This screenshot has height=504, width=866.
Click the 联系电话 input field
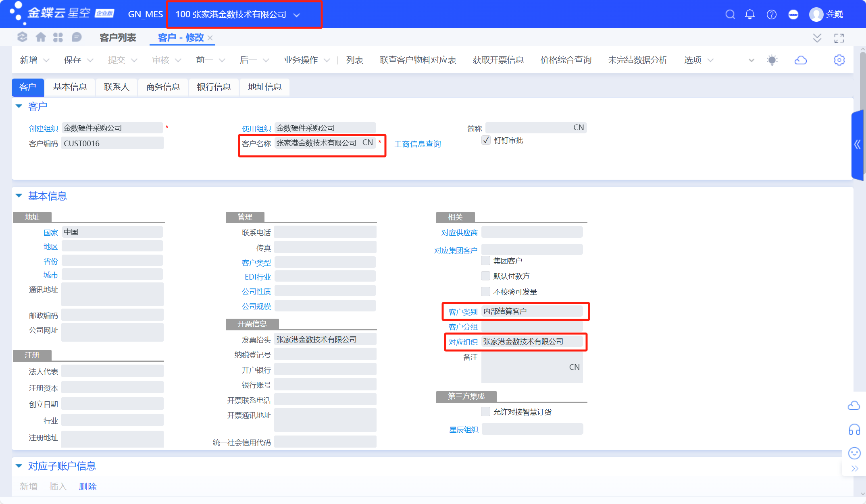tap(325, 232)
